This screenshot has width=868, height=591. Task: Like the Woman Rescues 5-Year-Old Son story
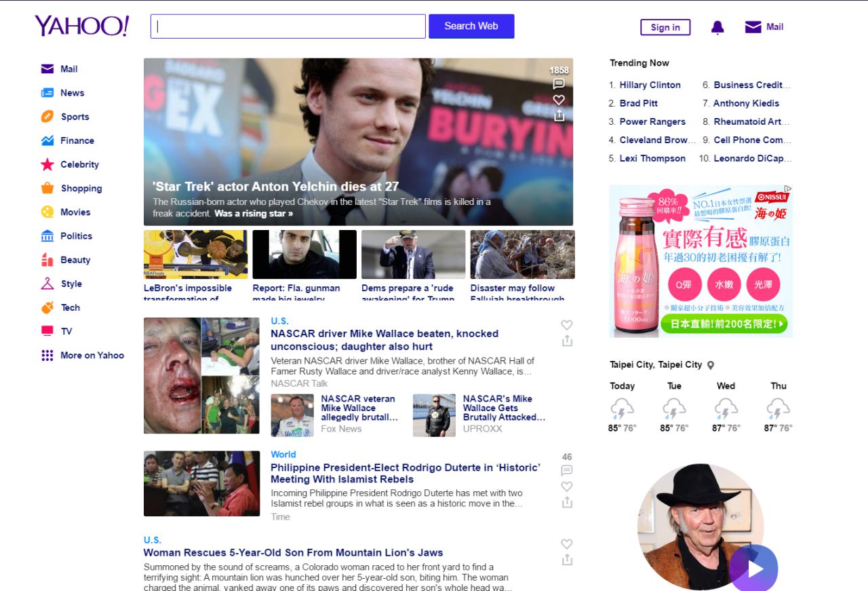coord(567,544)
